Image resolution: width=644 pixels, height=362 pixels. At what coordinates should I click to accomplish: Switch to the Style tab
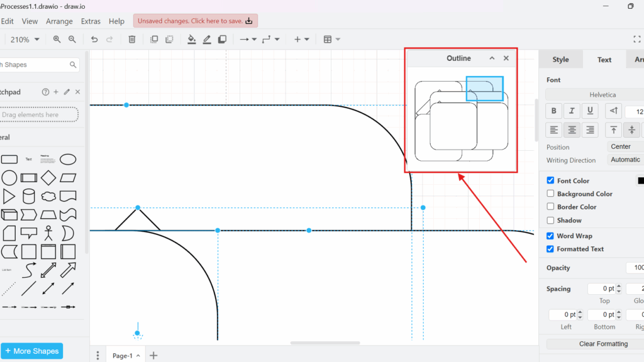coord(560,59)
